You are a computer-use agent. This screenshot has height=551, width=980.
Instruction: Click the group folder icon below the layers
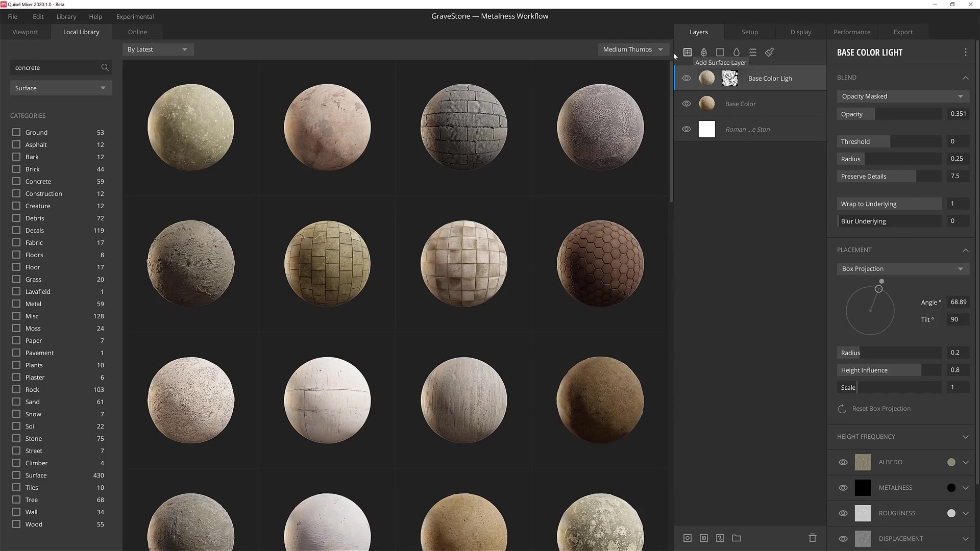tap(737, 538)
